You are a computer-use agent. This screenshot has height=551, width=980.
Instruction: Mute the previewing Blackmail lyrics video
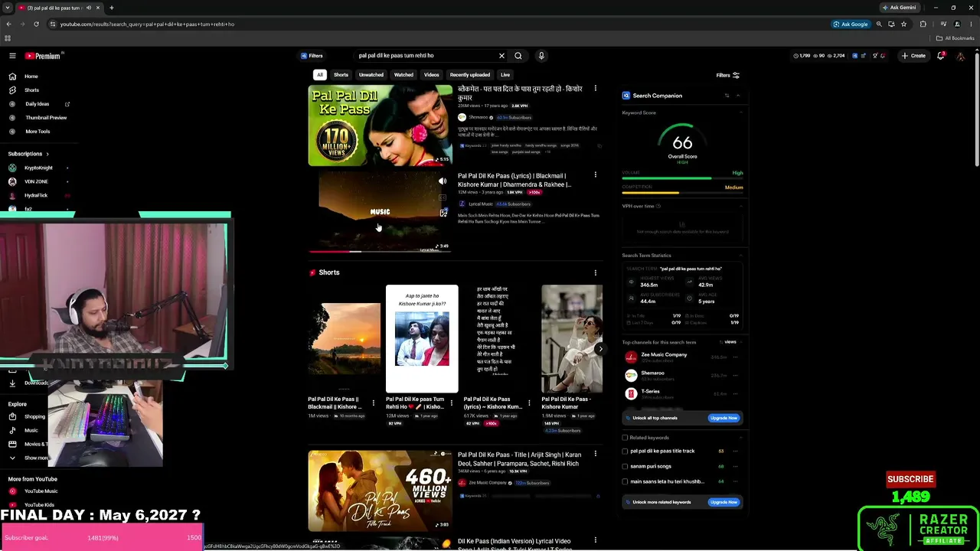[x=443, y=181]
